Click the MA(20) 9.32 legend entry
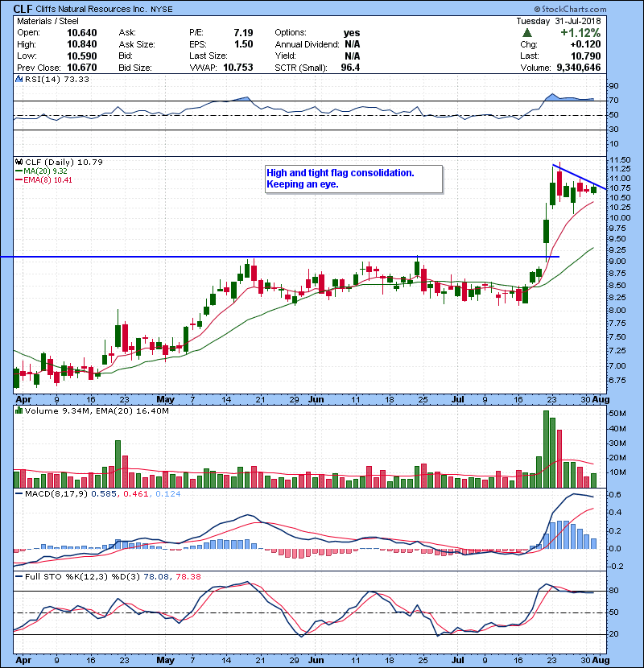The height and width of the screenshot is (668, 644). click(41, 171)
